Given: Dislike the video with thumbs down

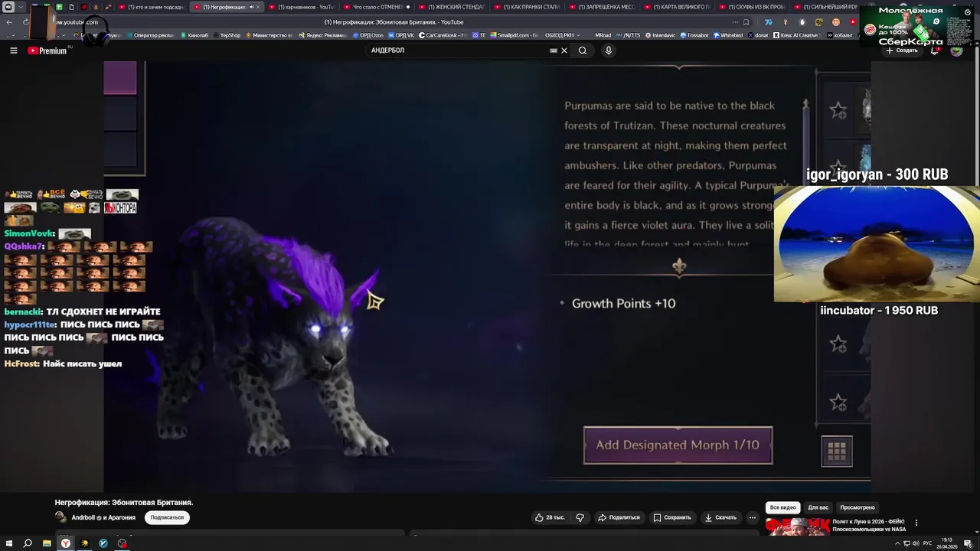Looking at the screenshot, I should click(580, 517).
